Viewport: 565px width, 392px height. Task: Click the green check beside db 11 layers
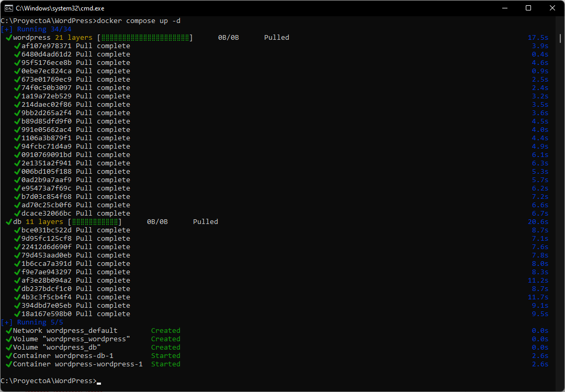pos(9,222)
